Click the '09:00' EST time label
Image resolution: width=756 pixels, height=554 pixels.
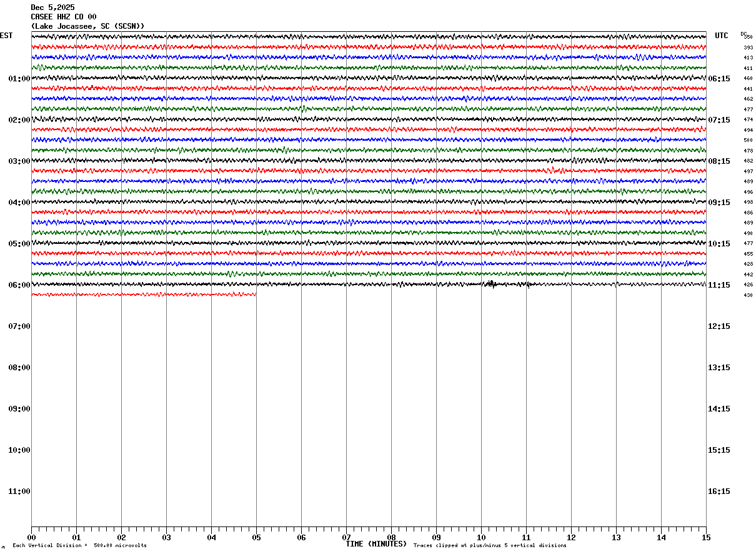pos(19,409)
